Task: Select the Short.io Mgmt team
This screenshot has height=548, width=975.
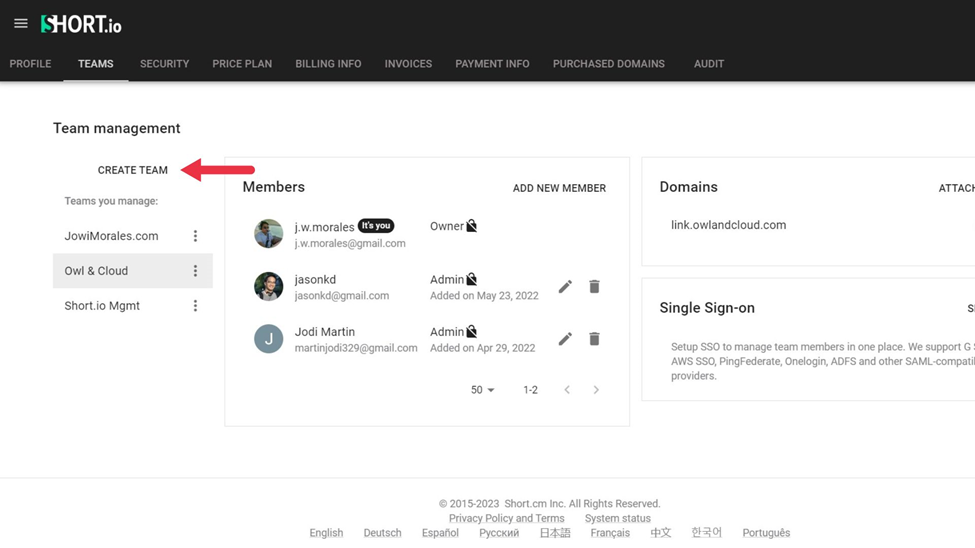Action: coord(102,305)
